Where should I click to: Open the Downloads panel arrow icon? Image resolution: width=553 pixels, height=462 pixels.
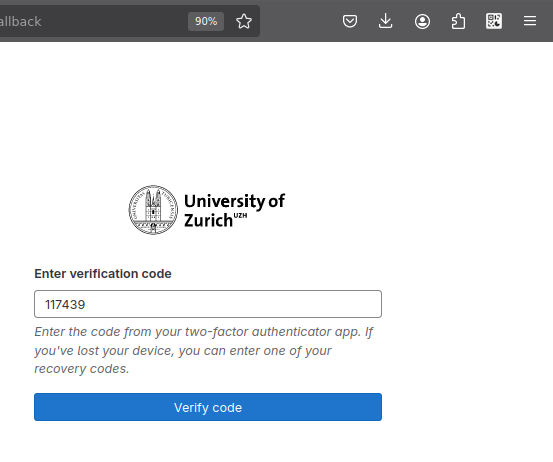coord(385,21)
